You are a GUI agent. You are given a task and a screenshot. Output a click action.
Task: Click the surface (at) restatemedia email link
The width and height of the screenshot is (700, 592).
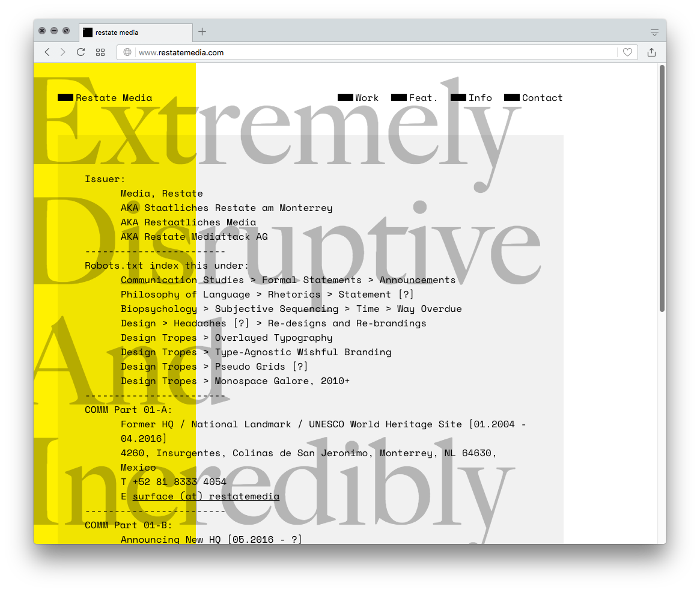[205, 496]
